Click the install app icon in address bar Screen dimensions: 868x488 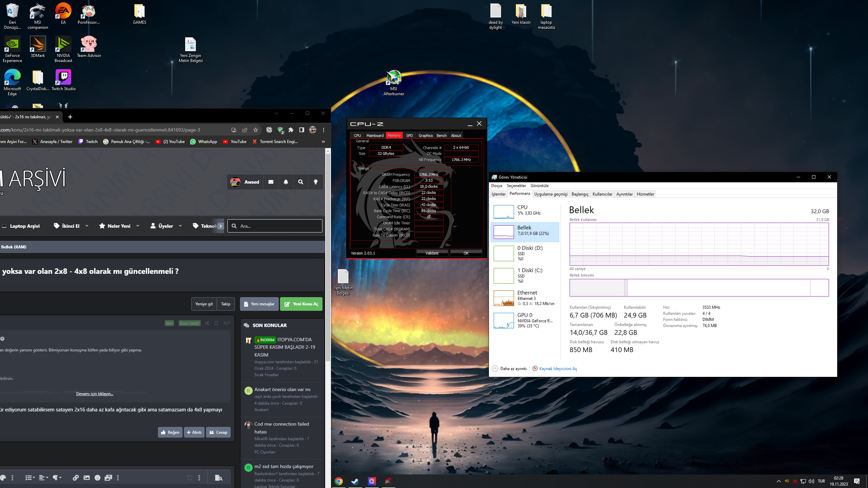click(234, 130)
